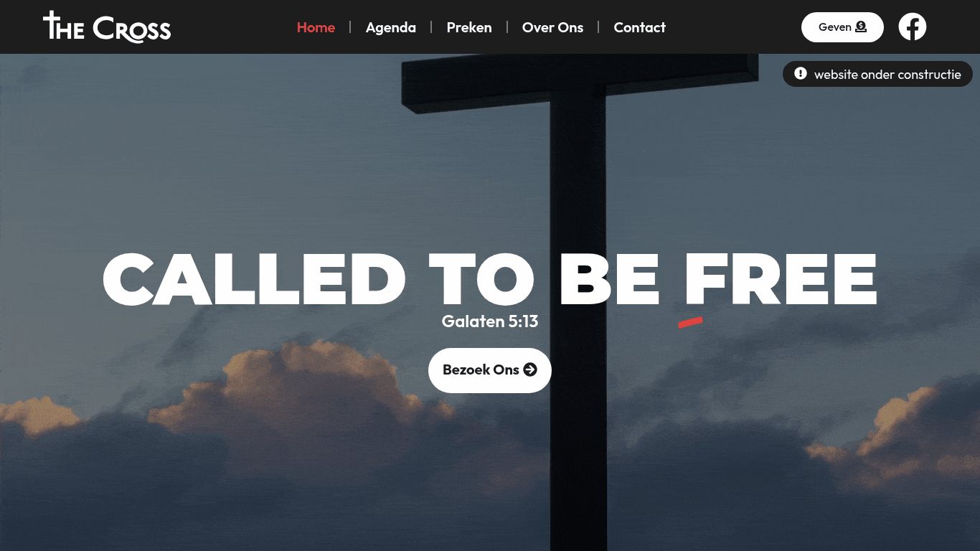Open the Agenda page
The image size is (980, 551).
[x=391, y=27]
